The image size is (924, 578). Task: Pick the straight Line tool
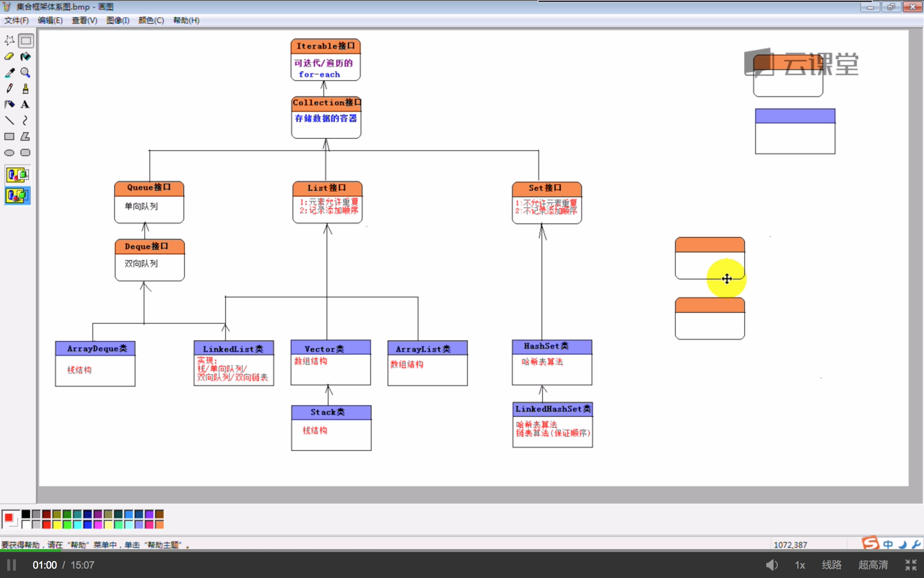(9, 120)
